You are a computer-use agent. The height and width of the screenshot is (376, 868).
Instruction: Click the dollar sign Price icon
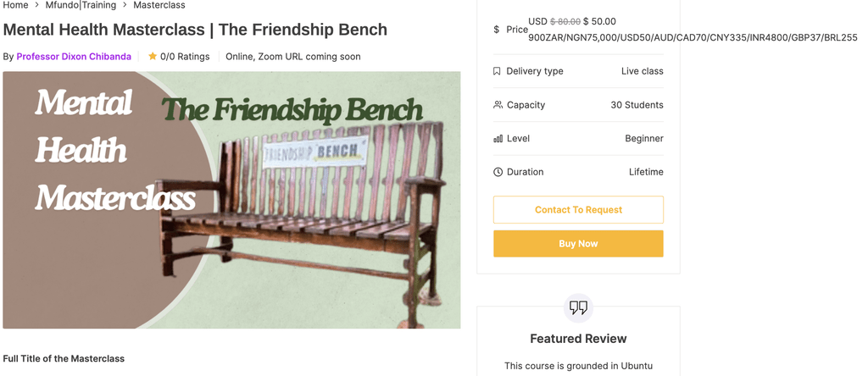[x=497, y=30]
